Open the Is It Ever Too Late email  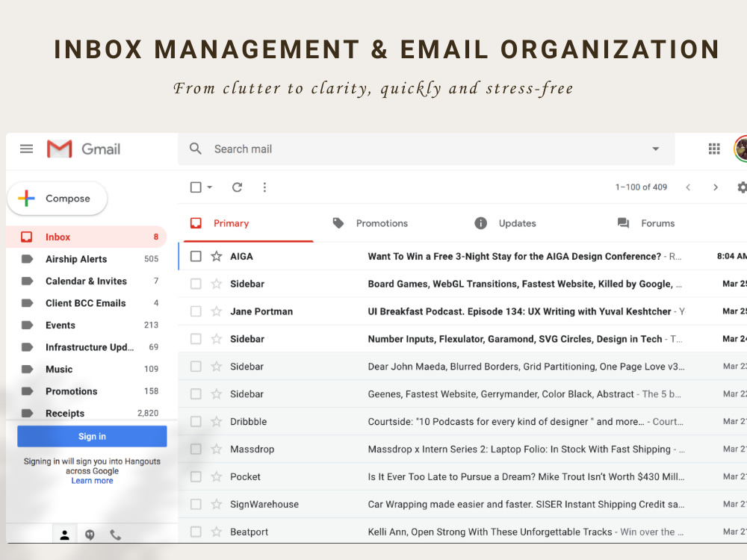(463, 476)
